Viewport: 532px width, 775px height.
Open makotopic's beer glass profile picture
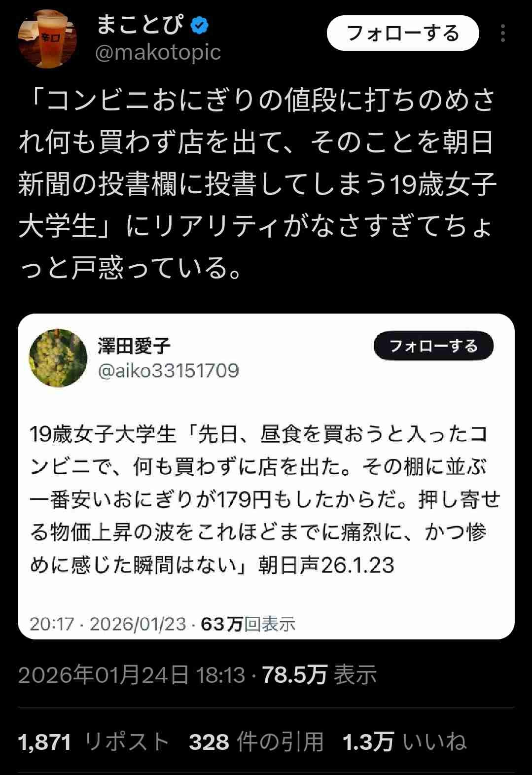click(47, 38)
